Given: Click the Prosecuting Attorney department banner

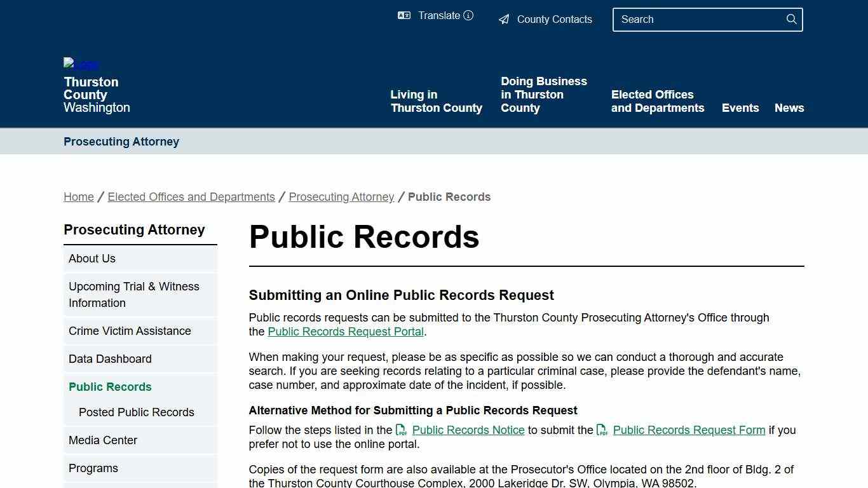Looking at the screenshot, I should tap(121, 141).
